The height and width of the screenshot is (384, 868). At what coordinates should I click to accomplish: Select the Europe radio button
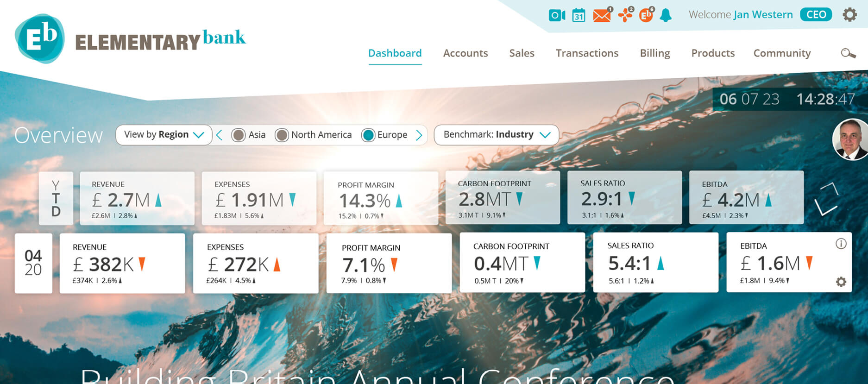[x=368, y=135]
